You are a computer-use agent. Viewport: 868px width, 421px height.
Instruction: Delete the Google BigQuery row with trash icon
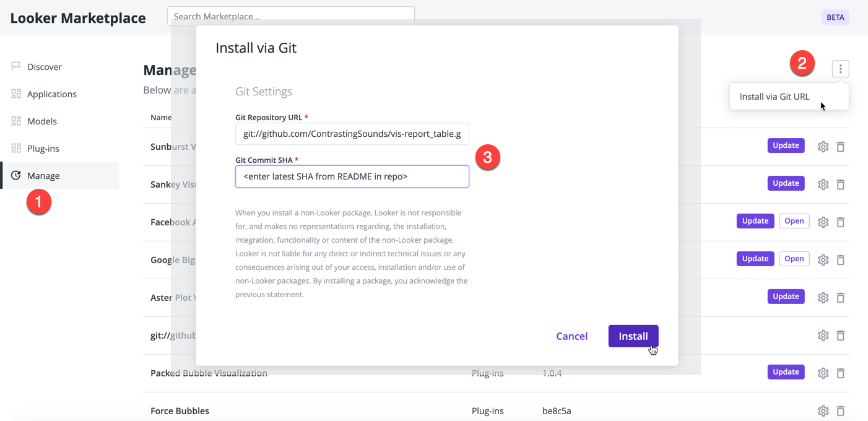(841, 260)
